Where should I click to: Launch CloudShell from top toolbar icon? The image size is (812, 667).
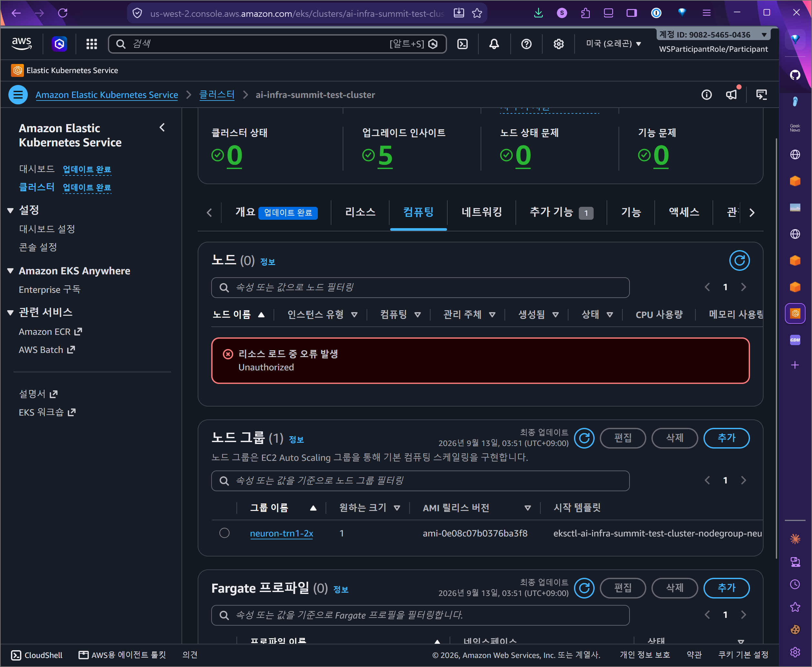coord(463,44)
